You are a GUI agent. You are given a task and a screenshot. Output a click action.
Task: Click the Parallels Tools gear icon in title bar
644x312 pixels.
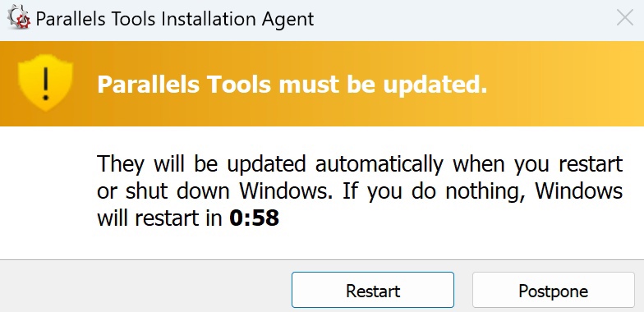click(20, 18)
